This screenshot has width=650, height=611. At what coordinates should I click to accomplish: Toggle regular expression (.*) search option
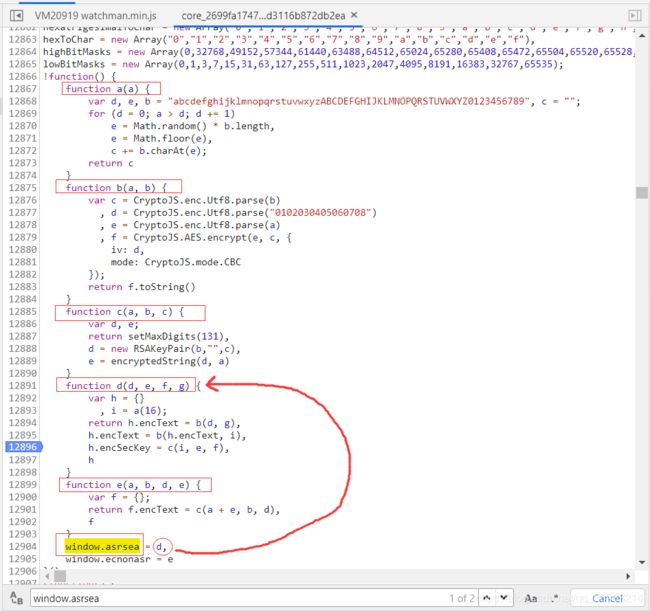click(555, 598)
